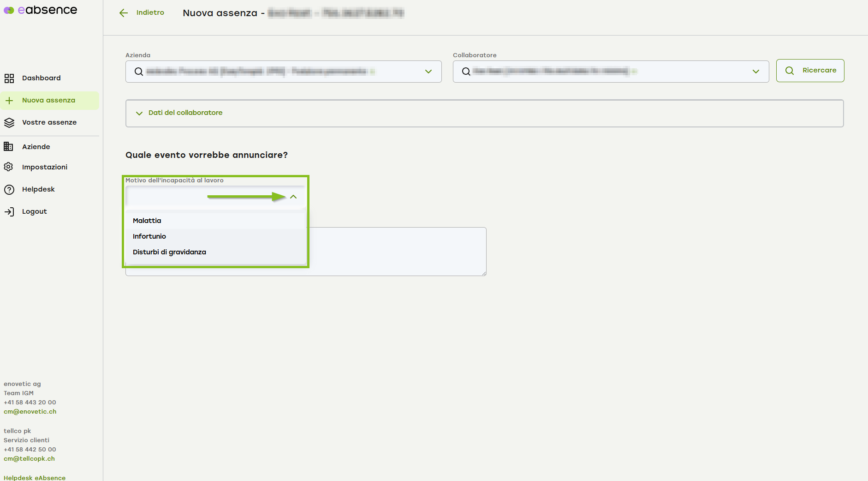Open the cm@enovetic.ch email link
868x481 pixels.
[30, 411]
